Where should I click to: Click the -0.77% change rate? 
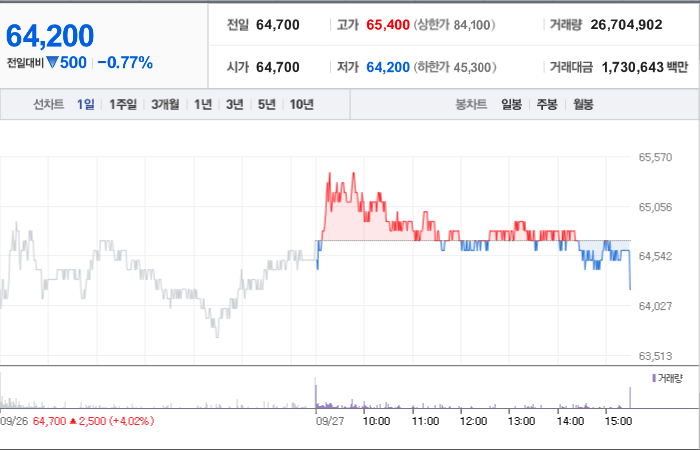coord(125,62)
